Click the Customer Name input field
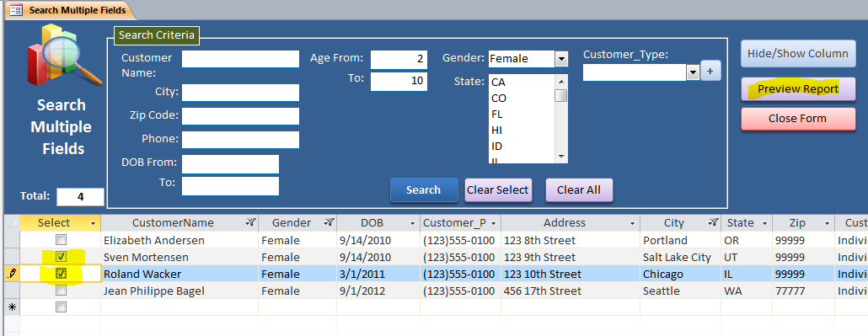The width and height of the screenshot is (868, 336). click(x=240, y=59)
